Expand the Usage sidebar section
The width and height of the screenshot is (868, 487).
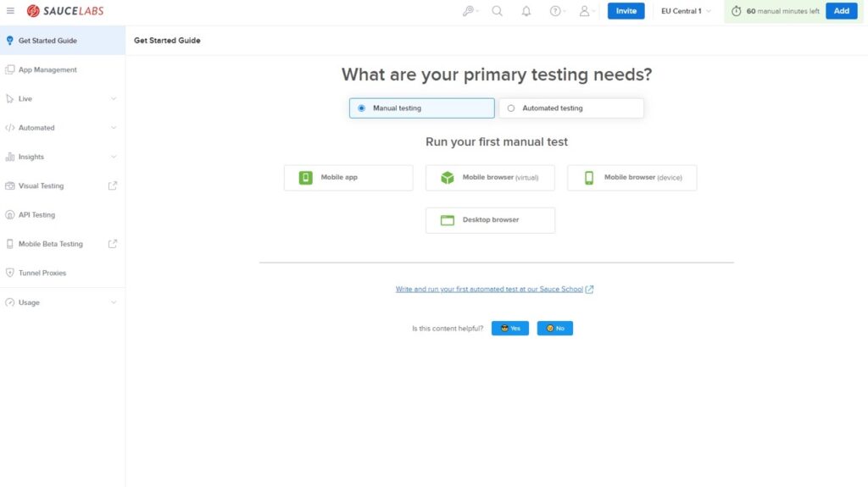(x=63, y=302)
